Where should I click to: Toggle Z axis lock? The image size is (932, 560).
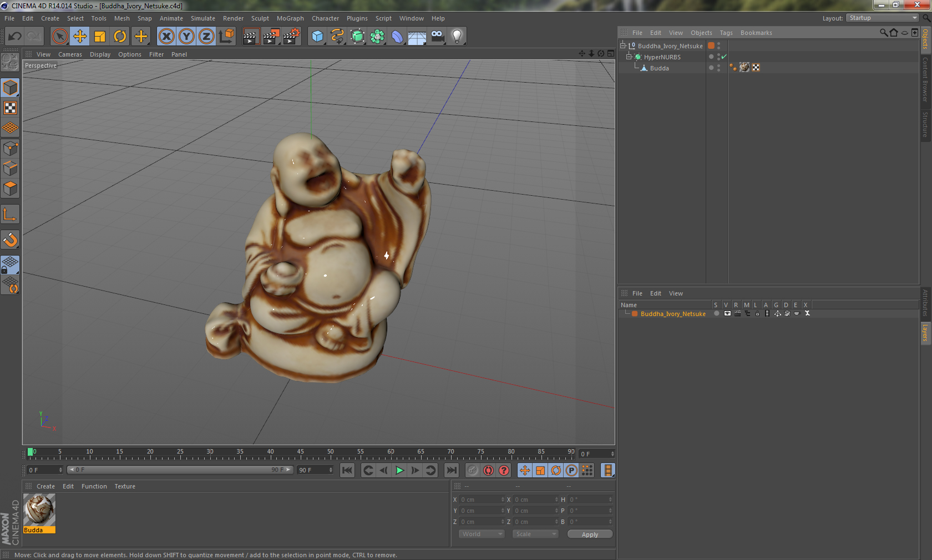(206, 37)
